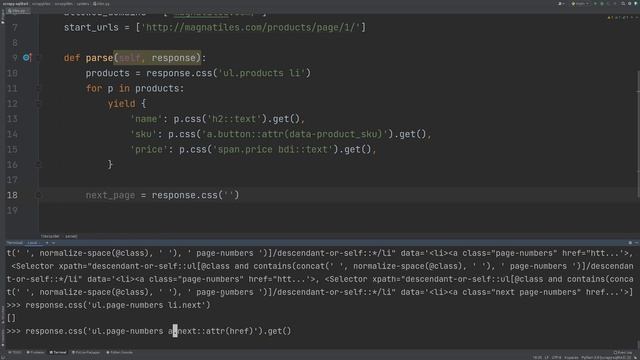Click the tool windows quick-access icon at bottom-left corner
Image resolution: width=640 pixels, height=360 pixels.
[2, 358]
